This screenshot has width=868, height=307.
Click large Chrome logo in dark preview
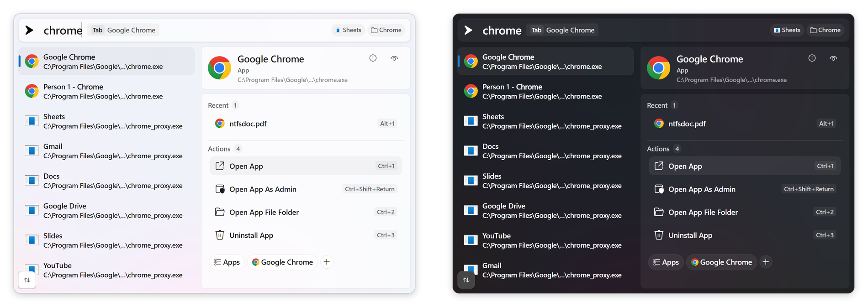658,68
